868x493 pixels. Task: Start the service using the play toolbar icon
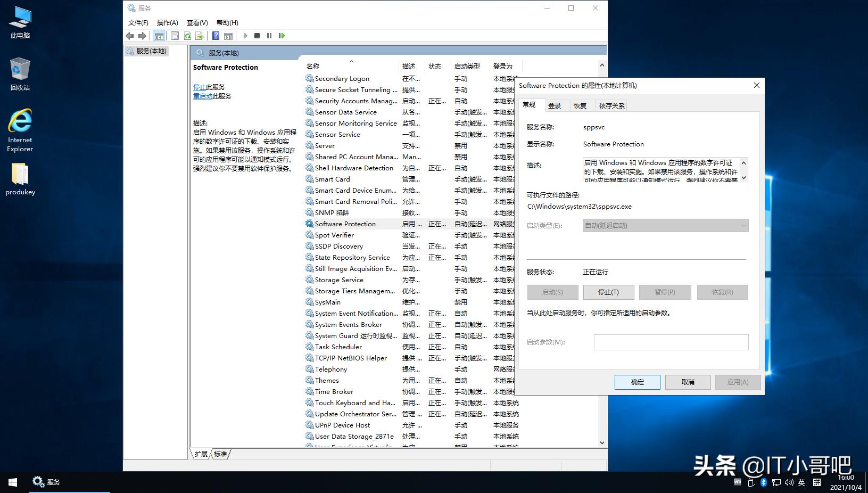[244, 36]
